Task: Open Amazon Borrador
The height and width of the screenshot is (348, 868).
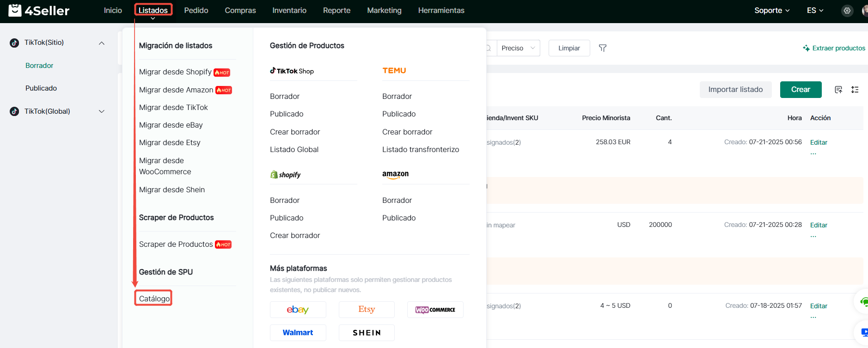Action: (397, 200)
